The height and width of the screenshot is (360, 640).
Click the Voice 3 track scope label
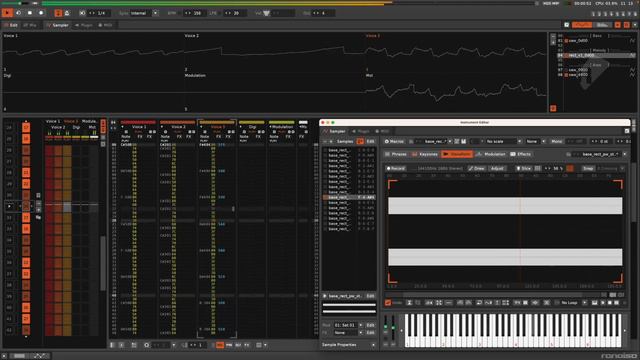pyautogui.click(x=373, y=36)
